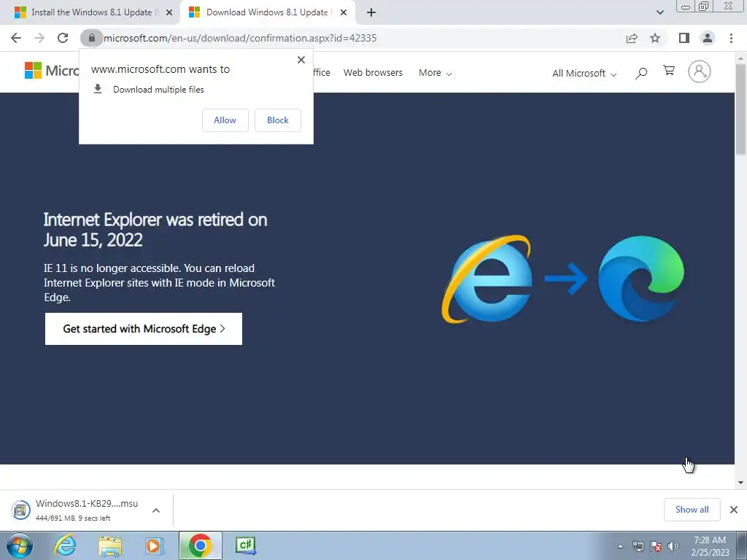Click the Microsoft Edge logo image

[x=641, y=279]
